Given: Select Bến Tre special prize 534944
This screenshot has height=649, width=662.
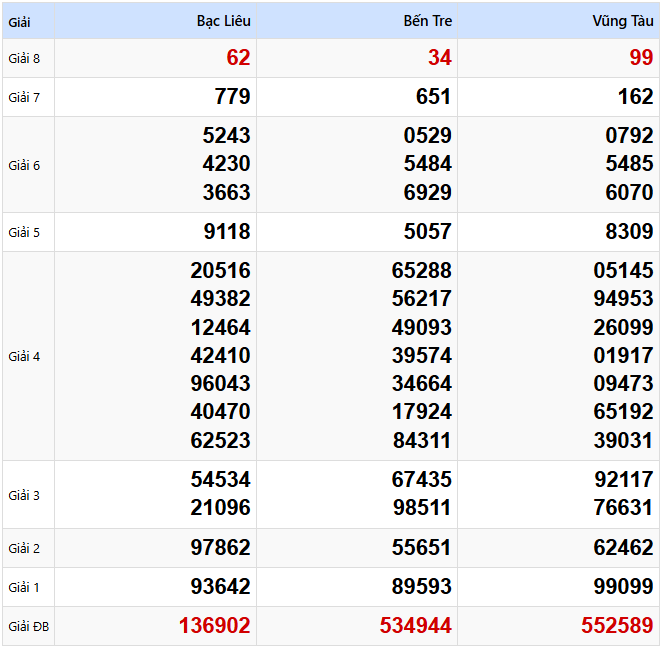Looking at the screenshot, I should click(x=415, y=626).
